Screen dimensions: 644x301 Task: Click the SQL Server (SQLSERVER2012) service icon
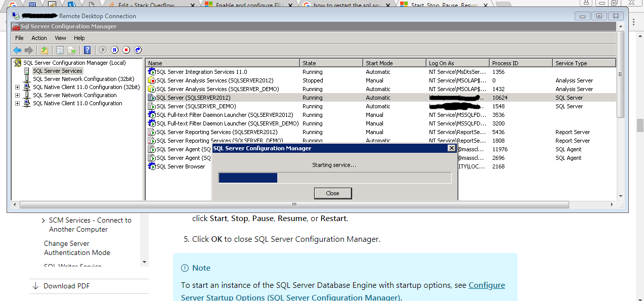click(152, 98)
